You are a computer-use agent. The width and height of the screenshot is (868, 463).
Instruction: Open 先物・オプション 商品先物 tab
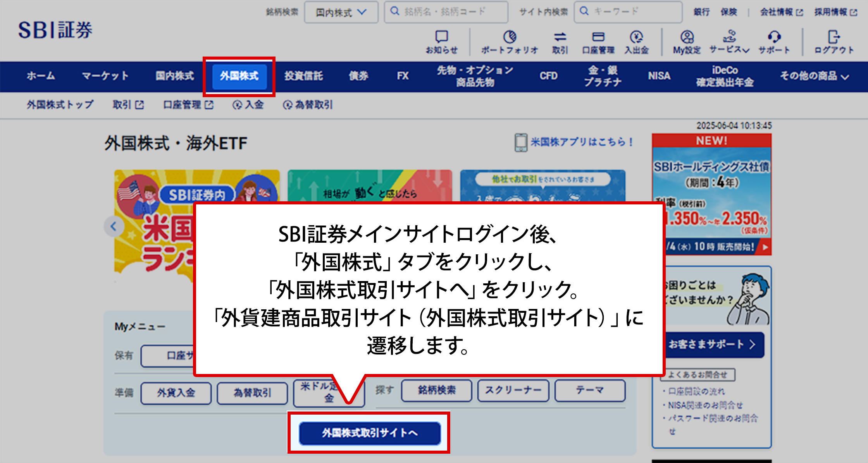[475, 76]
